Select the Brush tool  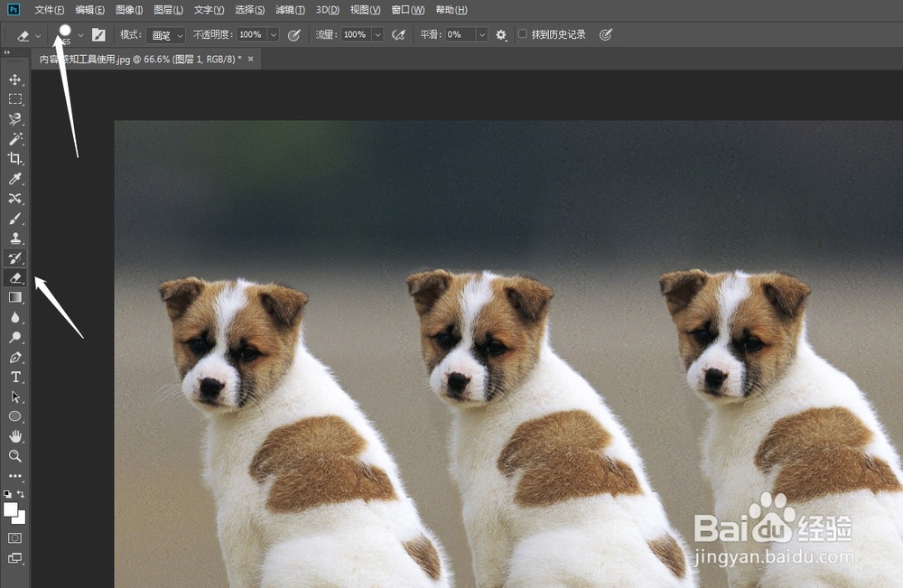click(x=15, y=219)
